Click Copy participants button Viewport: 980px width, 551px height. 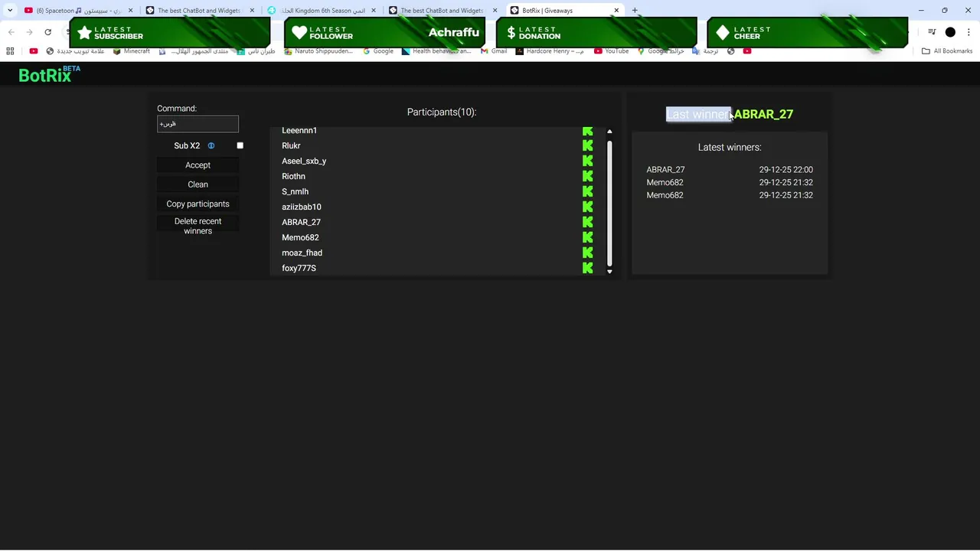198,204
